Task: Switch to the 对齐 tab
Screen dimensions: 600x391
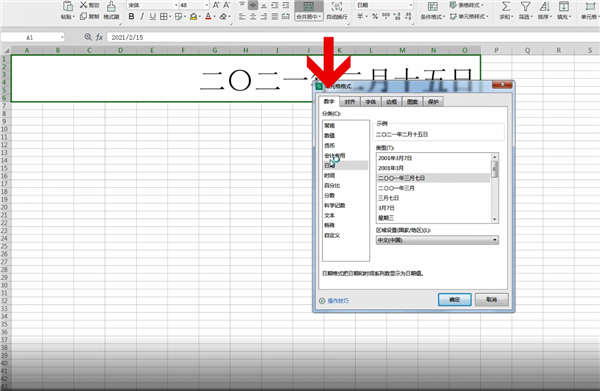Action: pyautogui.click(x=349, y=102)
